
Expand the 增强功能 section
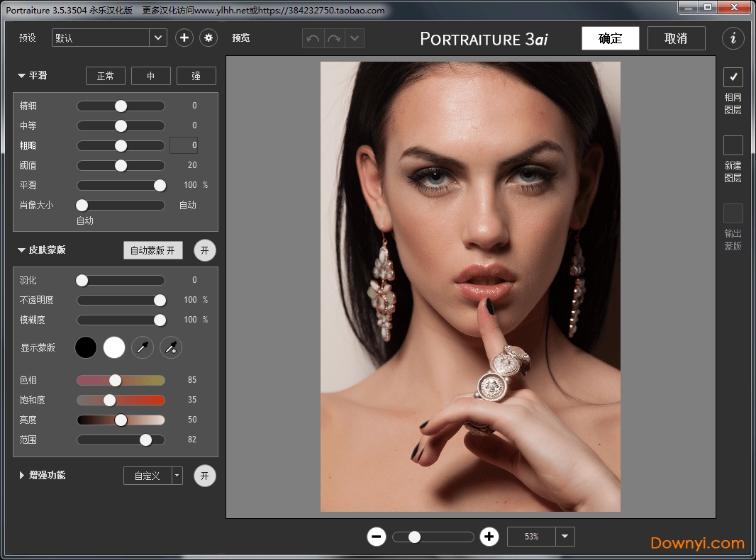[22, 476]
